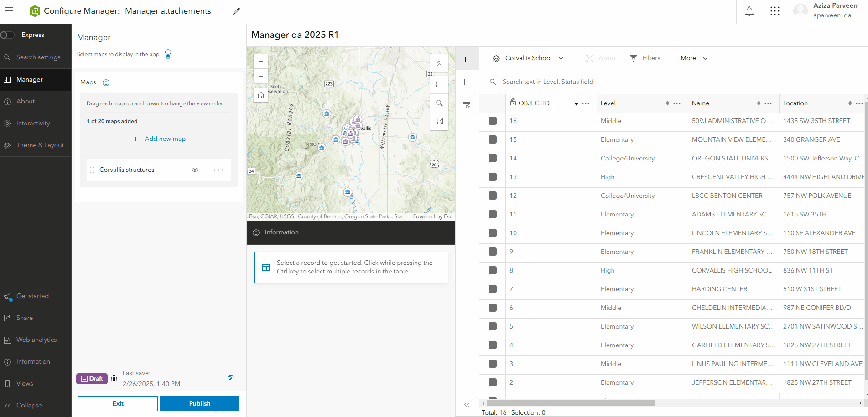This screenshot has height=417, width=868.
Task: Enter fullscreen mode on the map
Action: pyautogui.click(x=439, y=121)
